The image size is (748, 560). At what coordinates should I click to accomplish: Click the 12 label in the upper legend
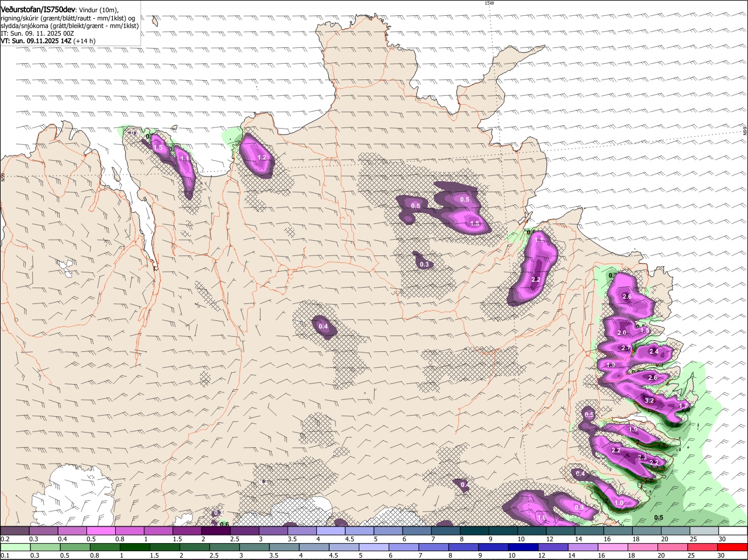pyautogui.click(x=550, y=539)
